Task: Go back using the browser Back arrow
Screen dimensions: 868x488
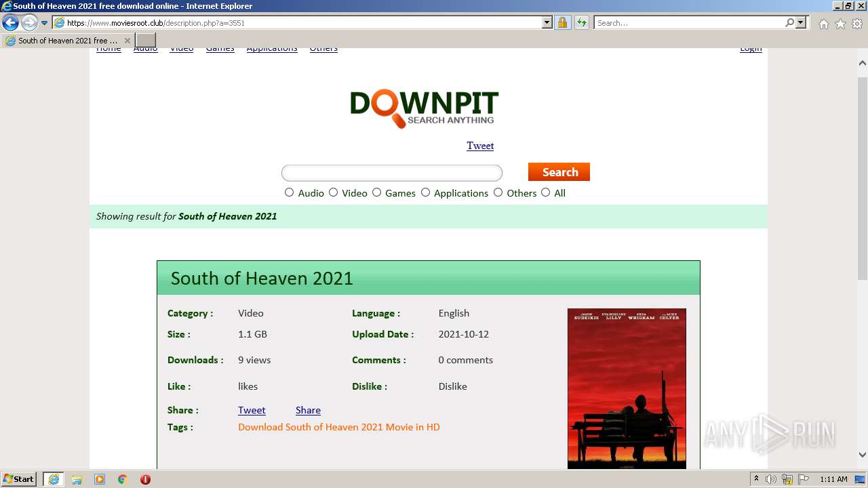Action: pyautogui.click(x=10, y=22)
